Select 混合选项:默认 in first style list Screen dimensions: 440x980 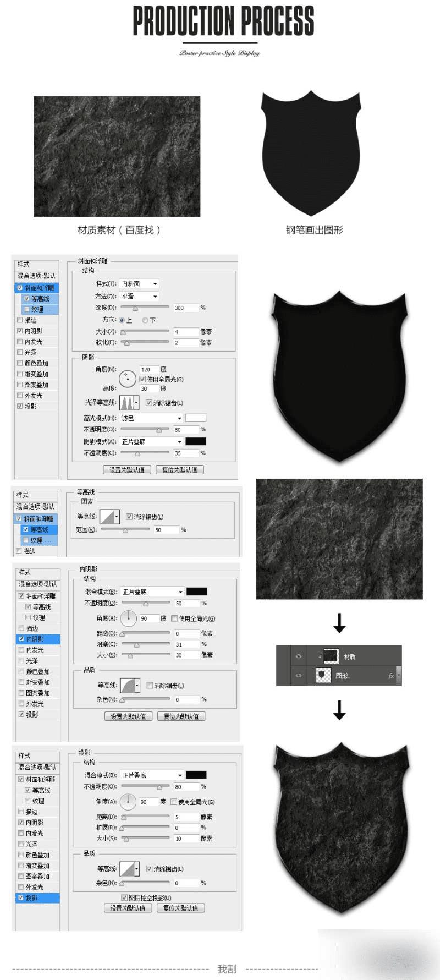coord(37,276)
